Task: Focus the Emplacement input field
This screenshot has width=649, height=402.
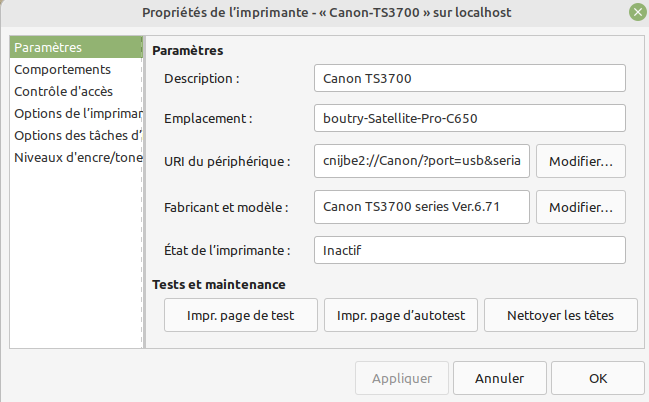Action: (x=468, y=119)
